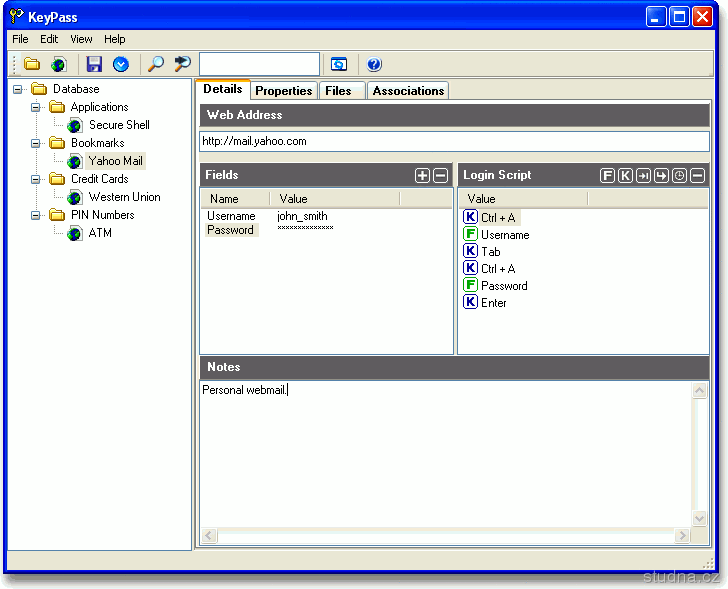Click the save floppy disk icon
This screenshot has height=589, width=728.
click(95, 65)
